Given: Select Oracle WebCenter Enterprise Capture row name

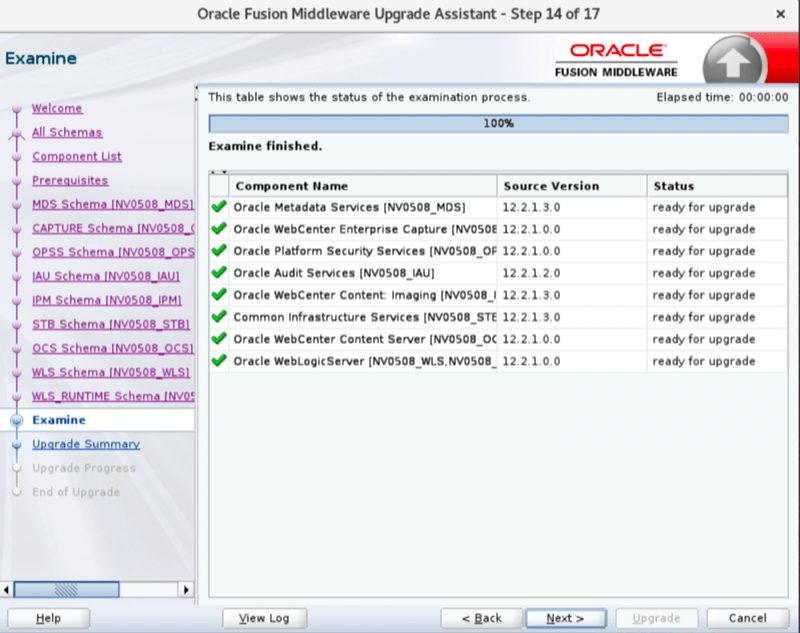Looking at the screenshot, I should click(x=364, y=229).
